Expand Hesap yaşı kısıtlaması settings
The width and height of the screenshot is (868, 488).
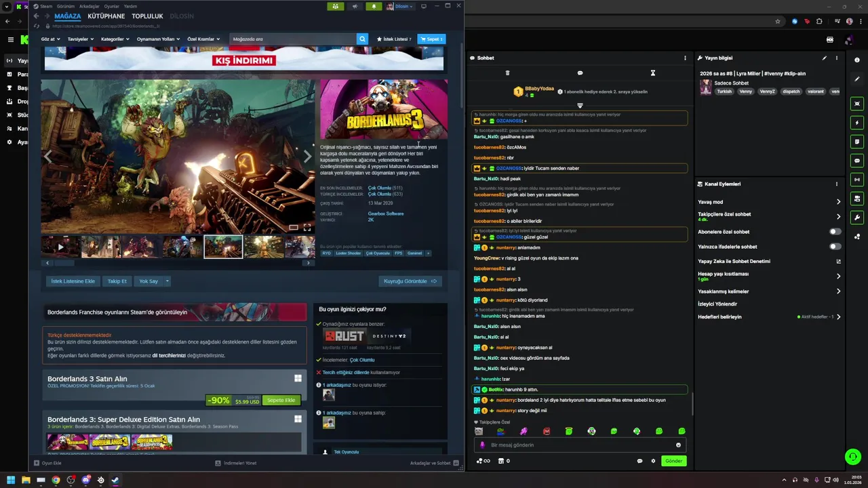(839, 277)
